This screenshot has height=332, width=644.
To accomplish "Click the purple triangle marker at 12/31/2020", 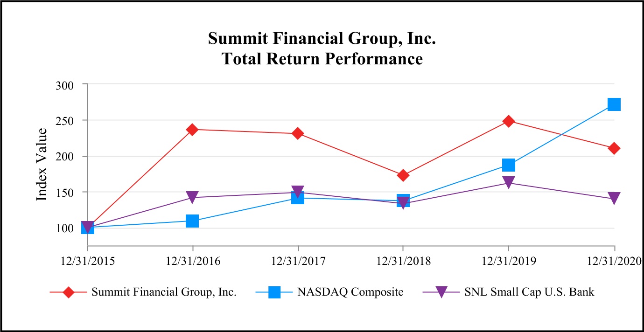I will pyautogui.click(x=614, y=198).
